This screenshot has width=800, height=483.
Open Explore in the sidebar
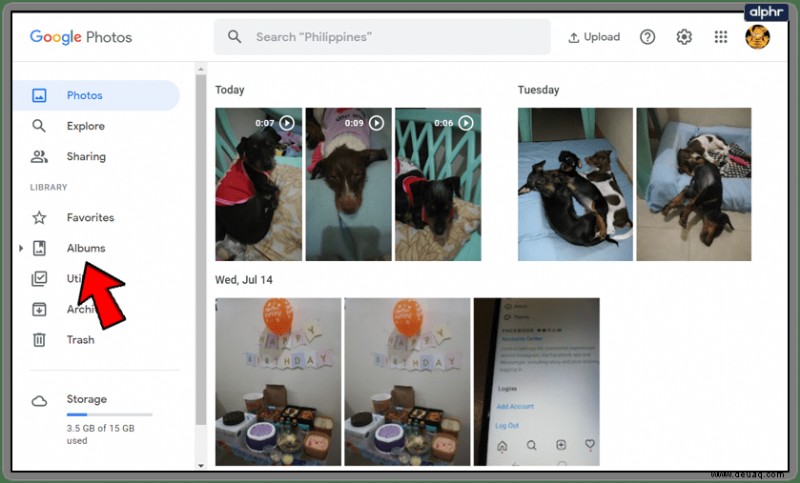tap(86, 126)
